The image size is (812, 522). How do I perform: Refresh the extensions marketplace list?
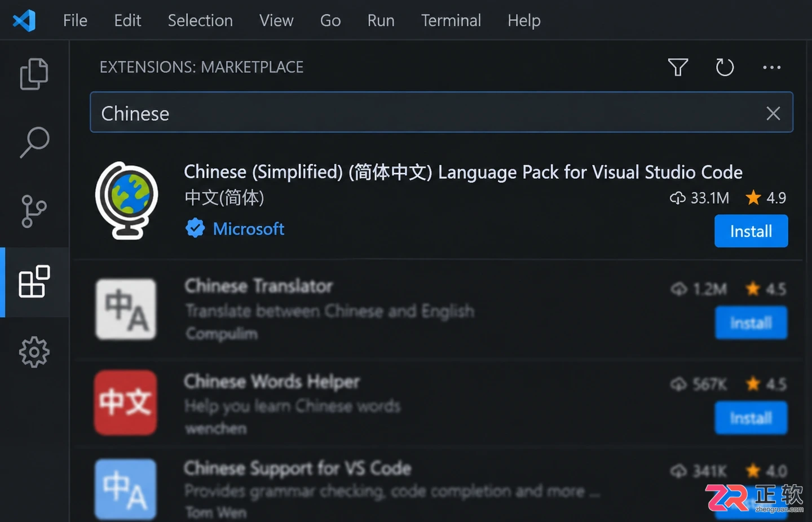click(x=725, y=67)
